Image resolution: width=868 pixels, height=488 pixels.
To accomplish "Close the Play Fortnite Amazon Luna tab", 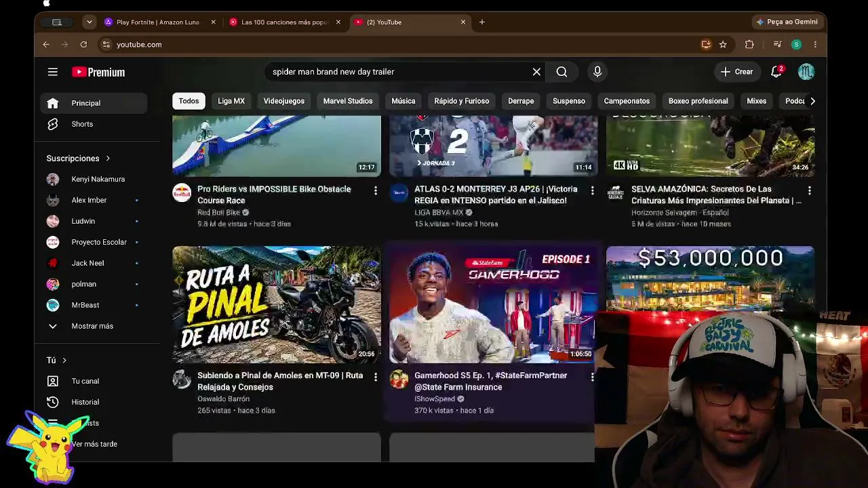I will click(213, 22).
